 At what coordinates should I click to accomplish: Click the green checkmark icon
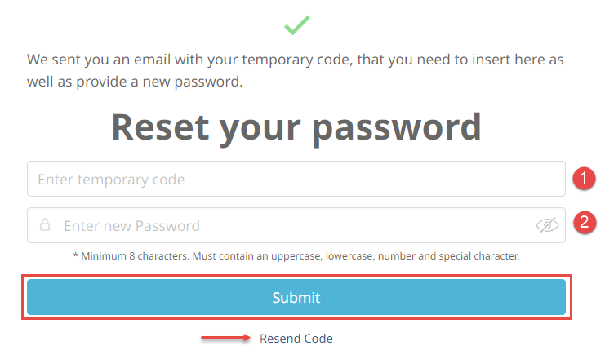[x=296, y=25]
